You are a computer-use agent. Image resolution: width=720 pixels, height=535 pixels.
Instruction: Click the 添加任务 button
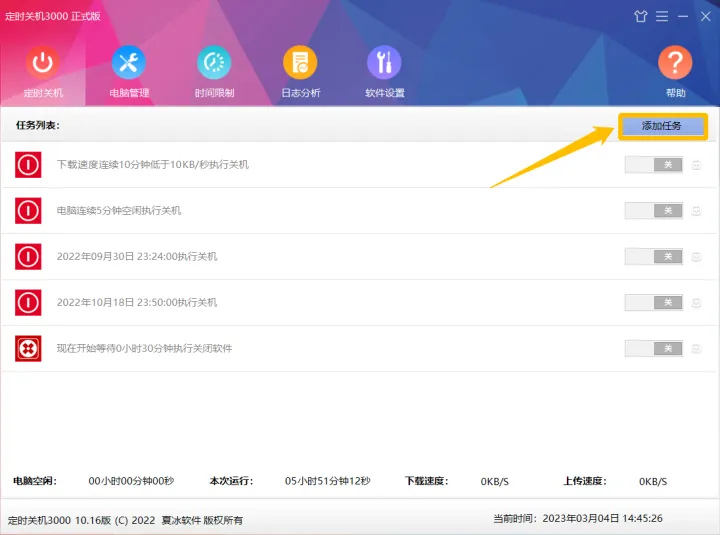662,126
